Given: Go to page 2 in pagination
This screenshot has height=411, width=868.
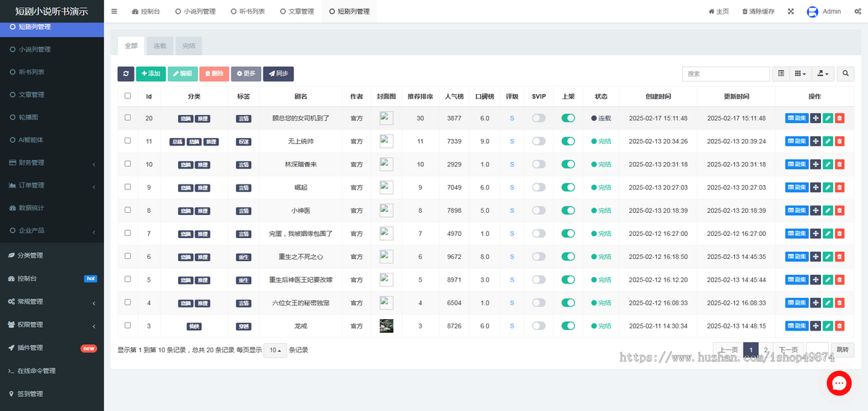Looking at the screenshot, I should click(x=766, y=350).
